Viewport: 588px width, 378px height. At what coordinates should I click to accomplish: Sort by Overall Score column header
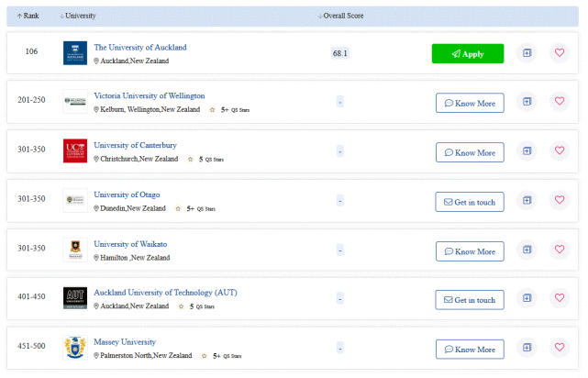pos(344,17)
